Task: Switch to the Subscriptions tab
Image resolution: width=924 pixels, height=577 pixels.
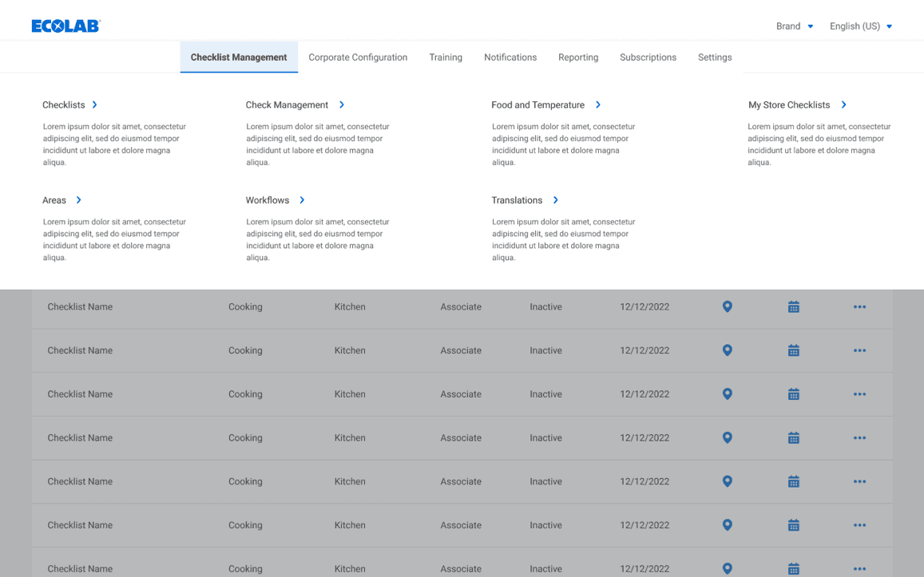Action: [648, 57]
